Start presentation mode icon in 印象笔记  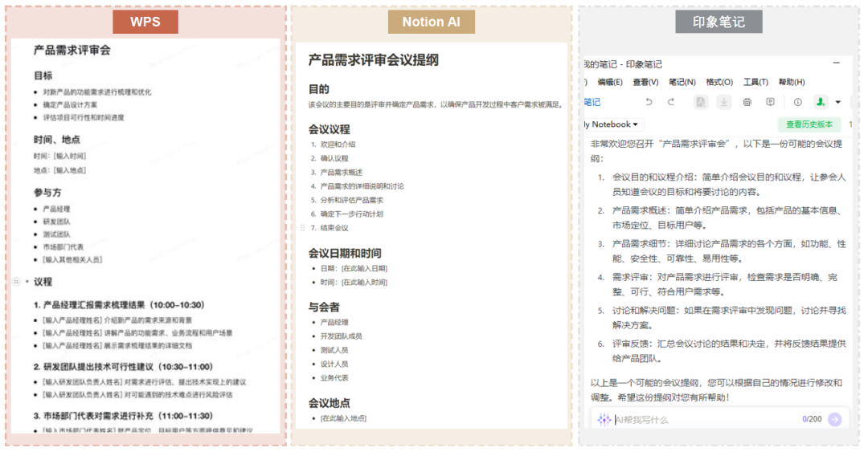pyautogui.click(x=770, y=102)
